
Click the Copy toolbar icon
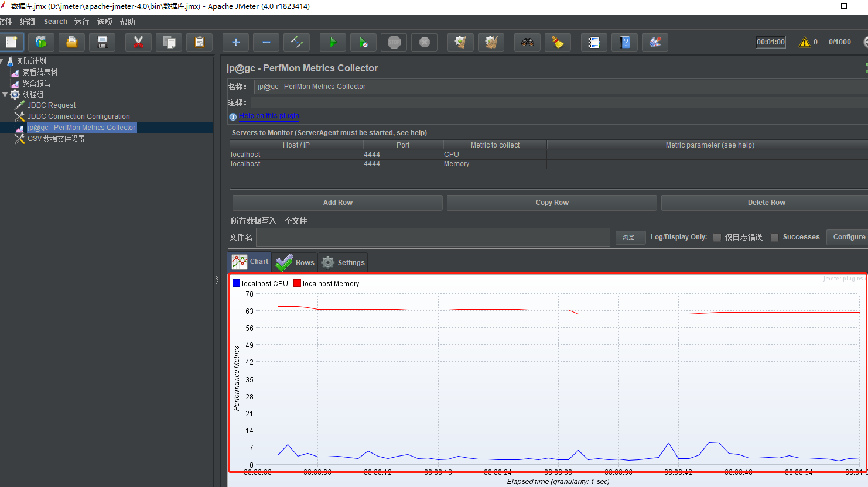pyautogui.click(x=169, y=42)
